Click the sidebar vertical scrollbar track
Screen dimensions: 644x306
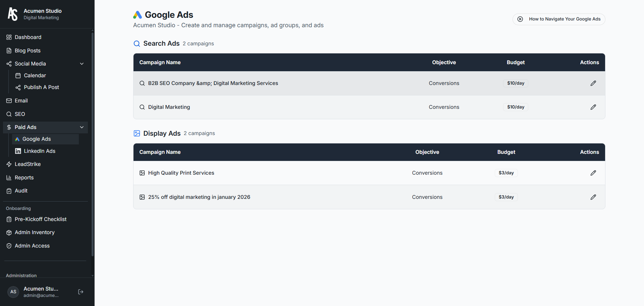(x=93, y=153)
